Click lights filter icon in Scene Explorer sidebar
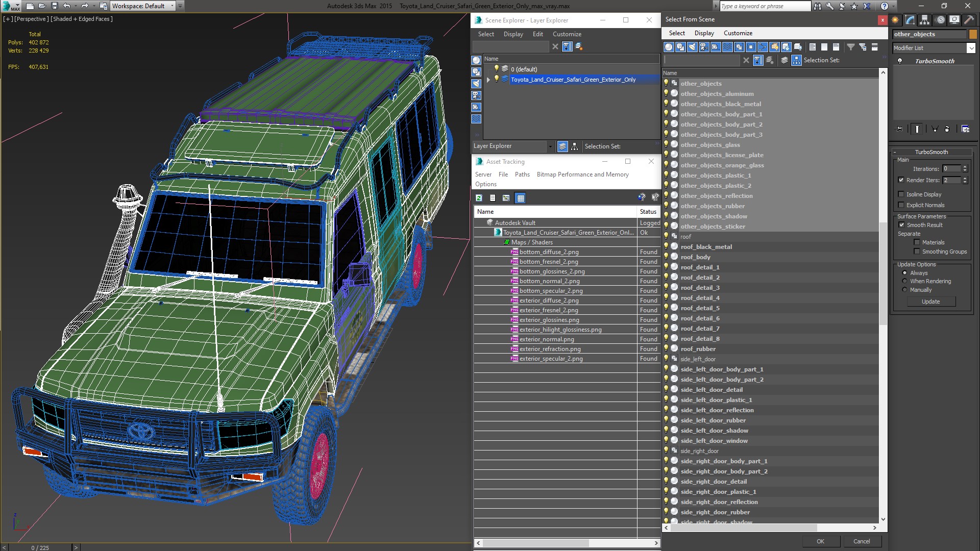 [x=476, y=84]
